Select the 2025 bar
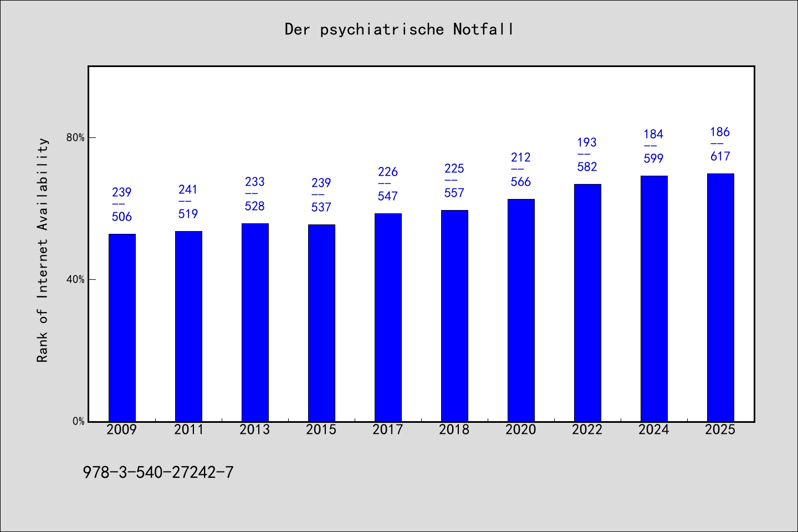798x532 pixels. click(x=720, y=298)
